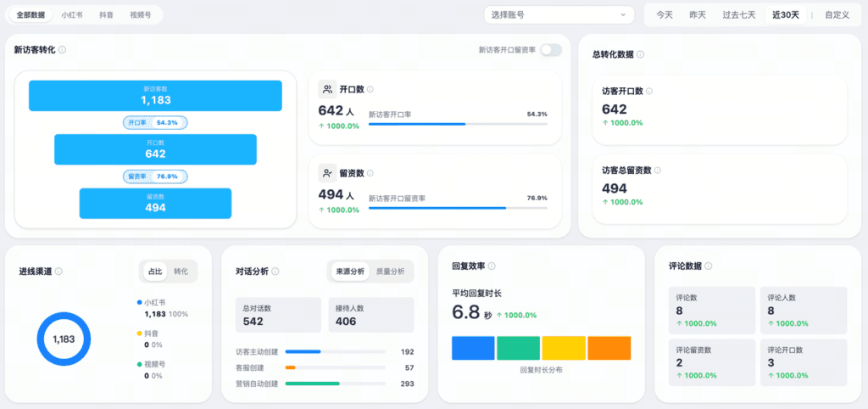Click the 留资数 user-check icon
868x409 pixels.
pos(327,173)
